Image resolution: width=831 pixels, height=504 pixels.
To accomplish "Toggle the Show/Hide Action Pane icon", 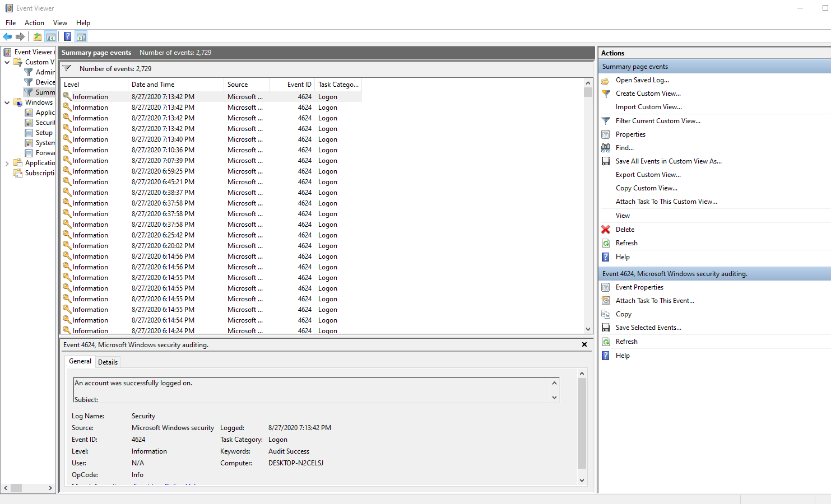I will point(81,37).
